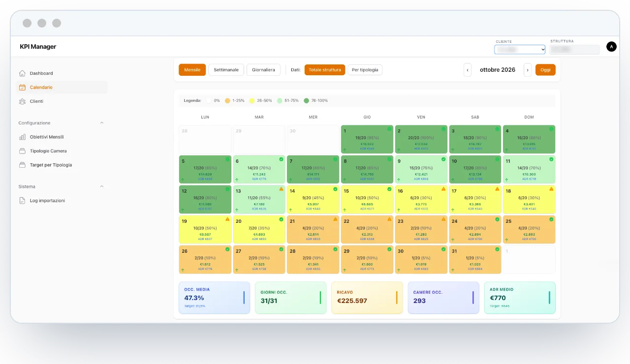This screenshot has width=630, height=364.
Task: Open the Dashboard home icon
Action: pos(22,73)
